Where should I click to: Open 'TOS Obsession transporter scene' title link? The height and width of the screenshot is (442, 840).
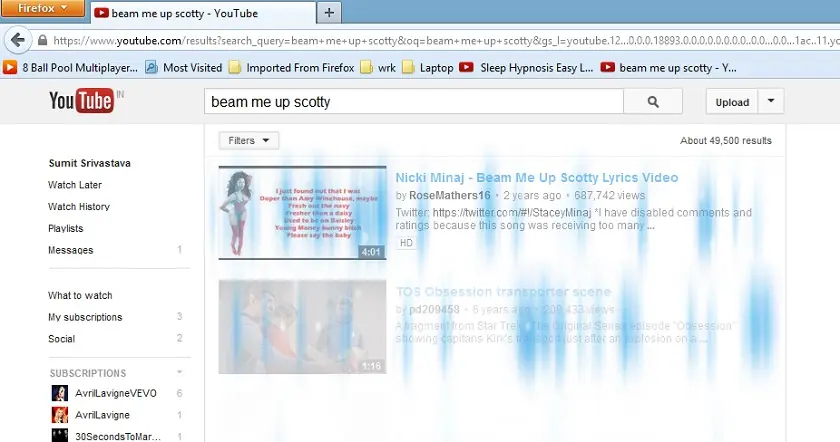[503, 292]
